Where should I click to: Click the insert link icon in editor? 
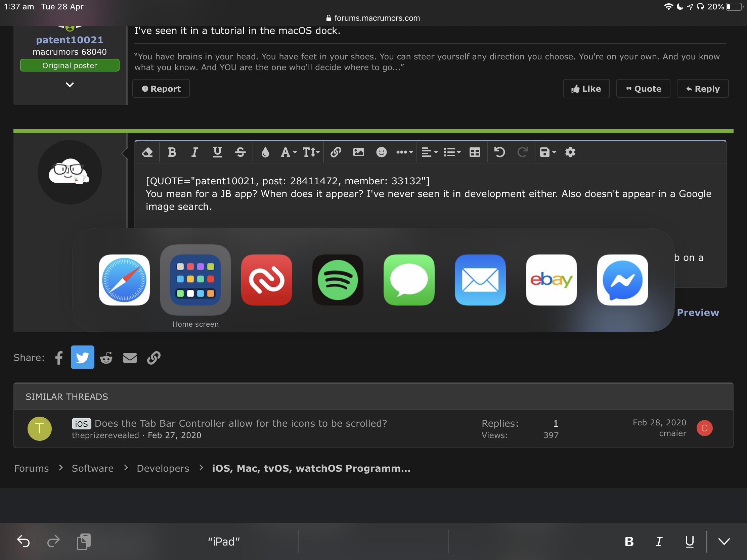point(335,152)
